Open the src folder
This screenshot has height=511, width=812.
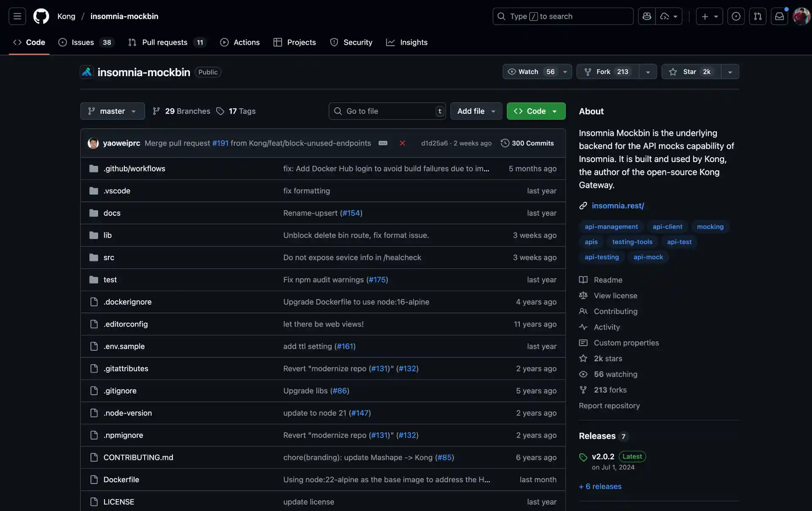(x=109, y=257)
